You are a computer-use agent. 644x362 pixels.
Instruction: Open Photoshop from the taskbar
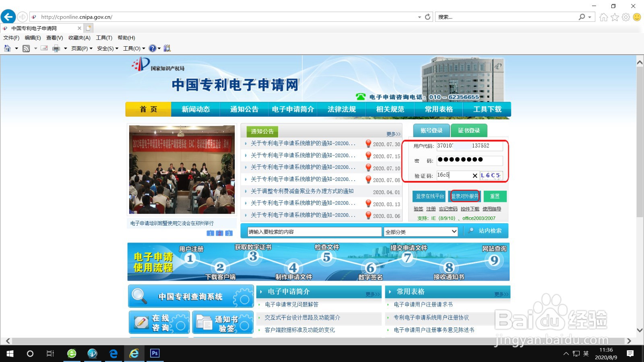tap(155, 354)
